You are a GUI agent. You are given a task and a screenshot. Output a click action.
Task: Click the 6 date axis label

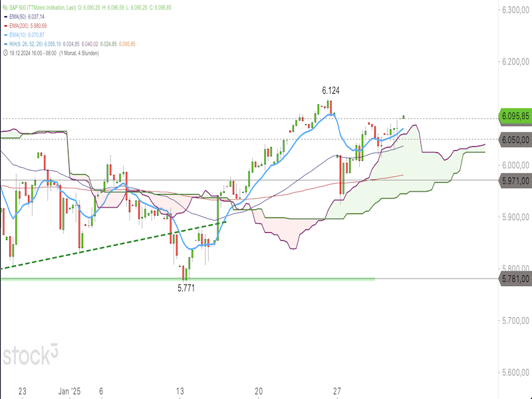point(101,391)
